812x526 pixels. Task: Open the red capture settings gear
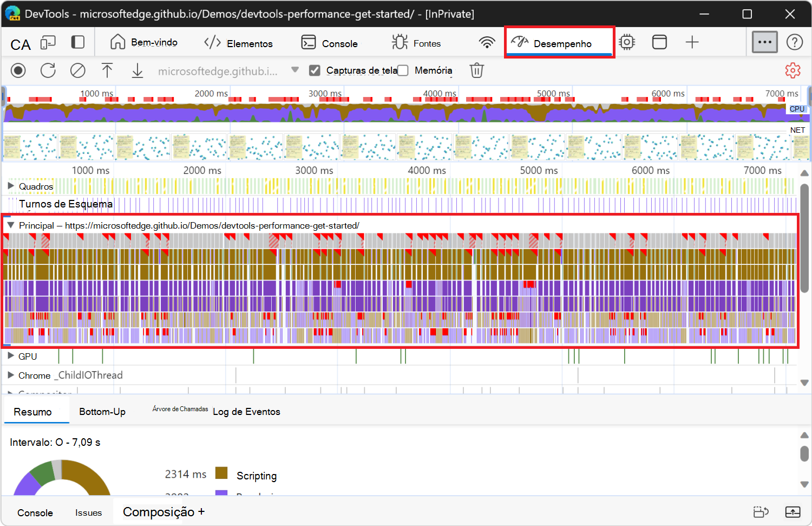(x=793, y=70)
